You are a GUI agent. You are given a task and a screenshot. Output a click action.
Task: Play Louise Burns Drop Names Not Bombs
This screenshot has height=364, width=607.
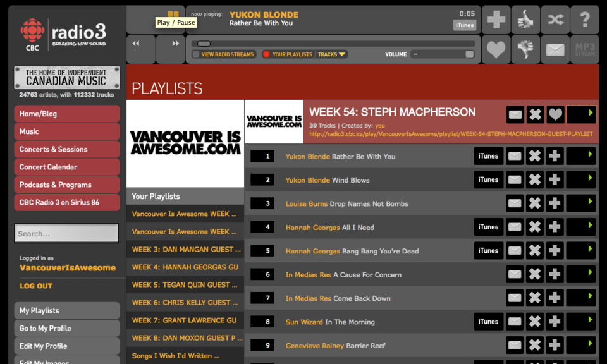pos(580,203)
